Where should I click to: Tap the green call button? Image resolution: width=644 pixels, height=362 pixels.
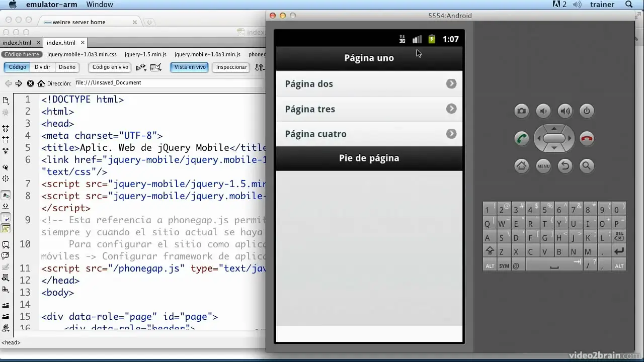(522, 138)
